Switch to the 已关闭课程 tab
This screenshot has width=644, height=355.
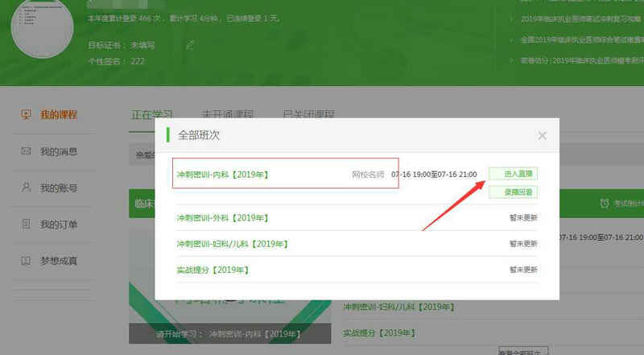[x=308, y=114]
